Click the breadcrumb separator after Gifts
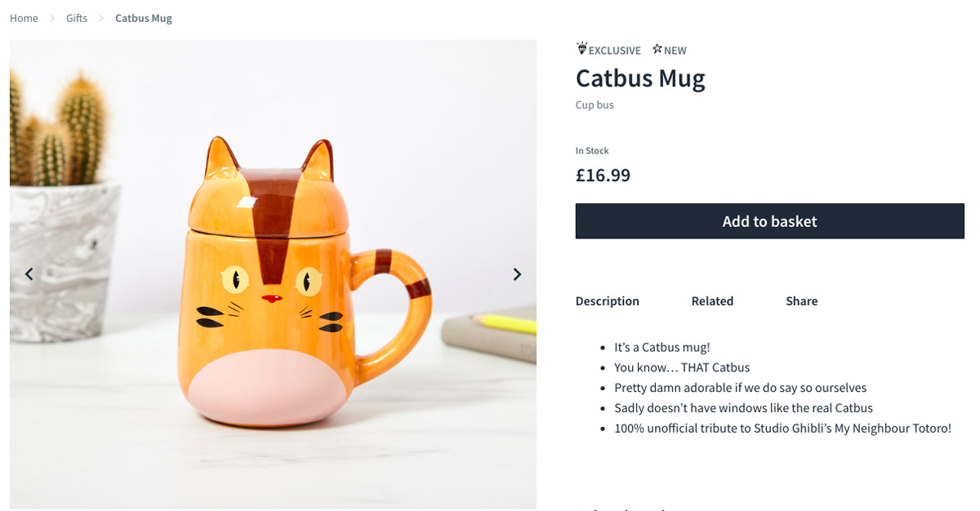Image resolution: width=980 pixels, height=511 pixels. 101,17
